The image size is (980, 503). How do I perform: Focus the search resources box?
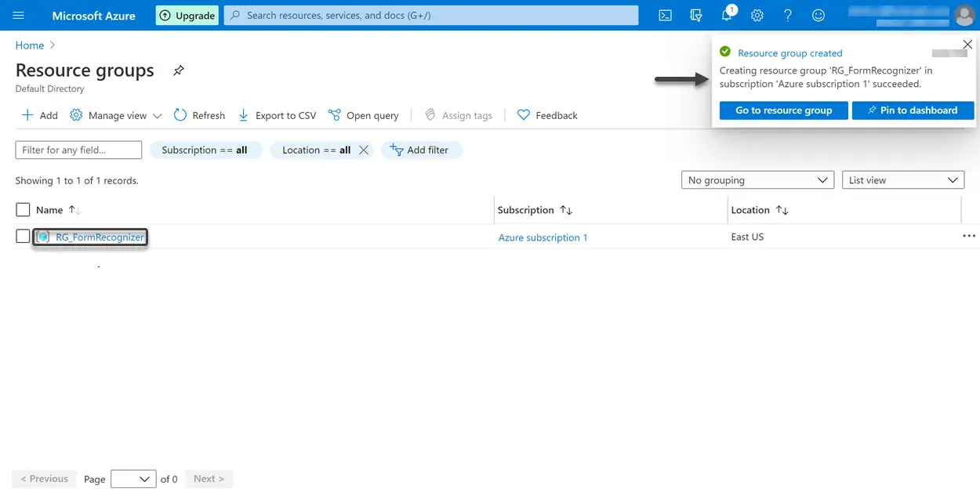[431, 16]
